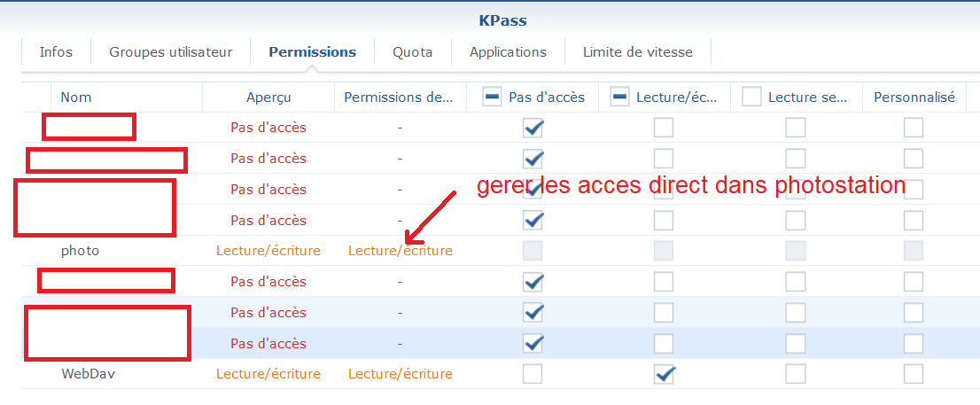The width and height of the screenshot is (980, 405).
Task: Toggle the Pas d'accès header checkbox
Action: (x=493, y=97)
